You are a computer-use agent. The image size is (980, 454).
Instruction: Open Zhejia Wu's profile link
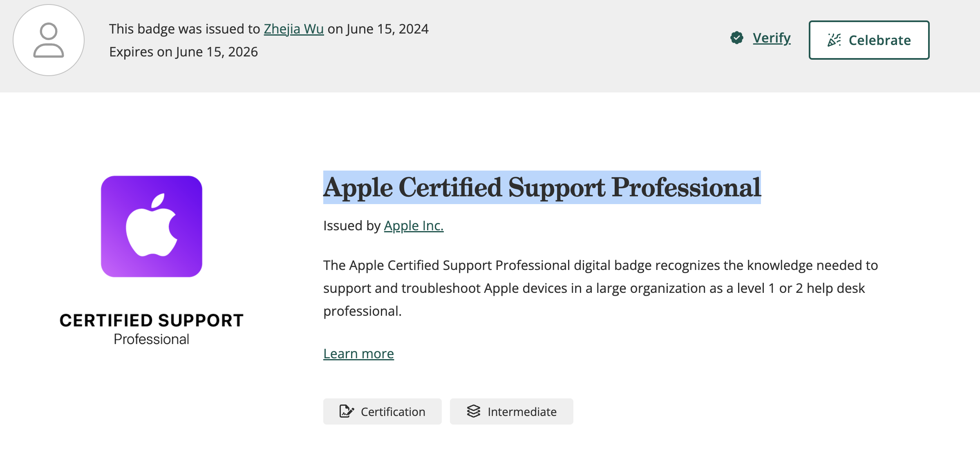pos(293,29)
